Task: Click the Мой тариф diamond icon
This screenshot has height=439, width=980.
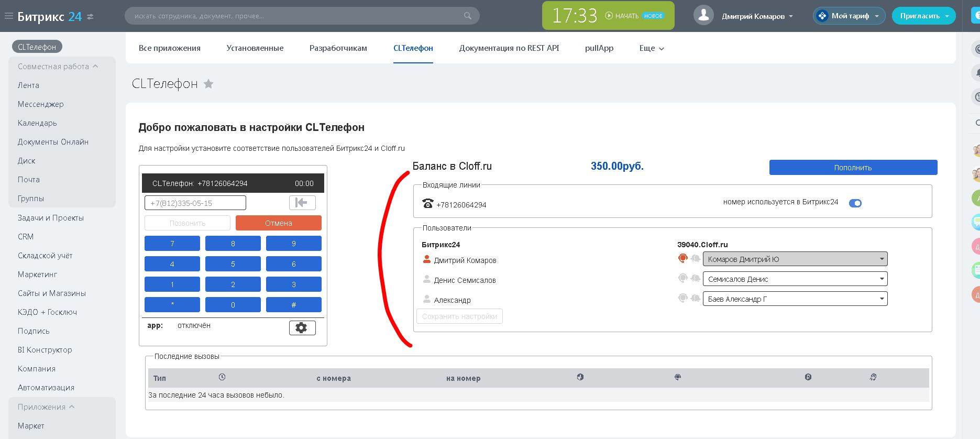Action: point(822,16)
